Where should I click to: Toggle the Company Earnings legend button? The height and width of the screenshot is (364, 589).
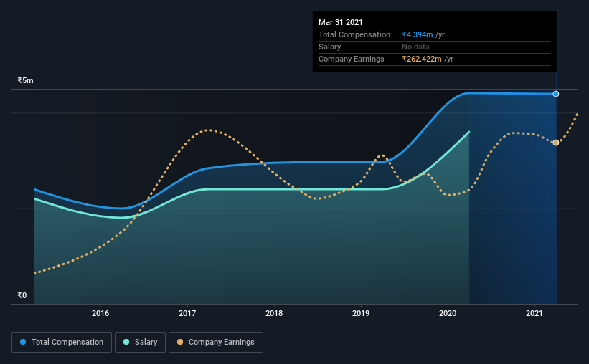pos(216,343)
